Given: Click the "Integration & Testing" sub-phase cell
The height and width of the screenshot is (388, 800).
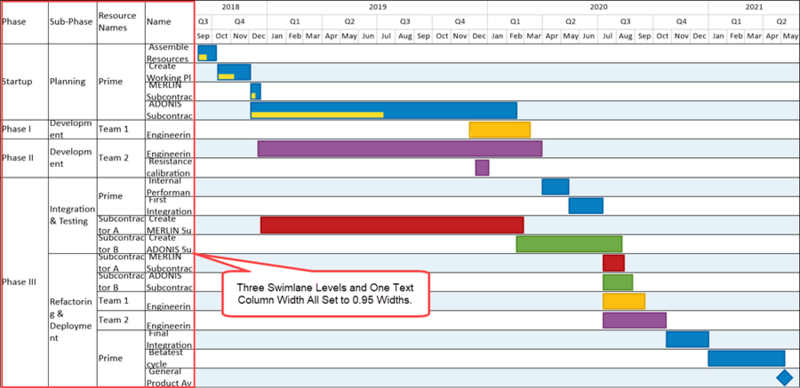Looking at the screenshot, I should point(73,215).
